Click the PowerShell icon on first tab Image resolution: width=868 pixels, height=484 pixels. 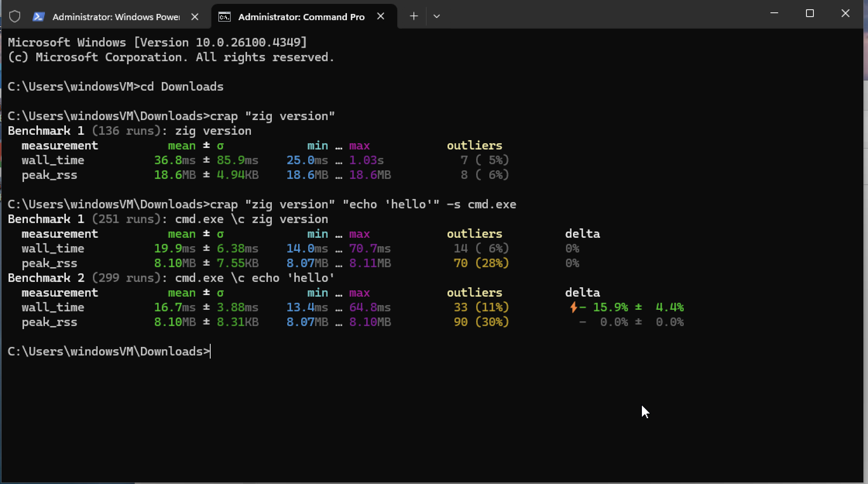[38, 17]
